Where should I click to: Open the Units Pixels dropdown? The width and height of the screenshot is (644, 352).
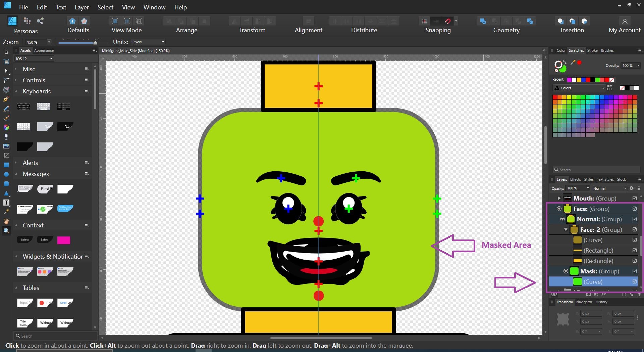click(x=148, y=42)
